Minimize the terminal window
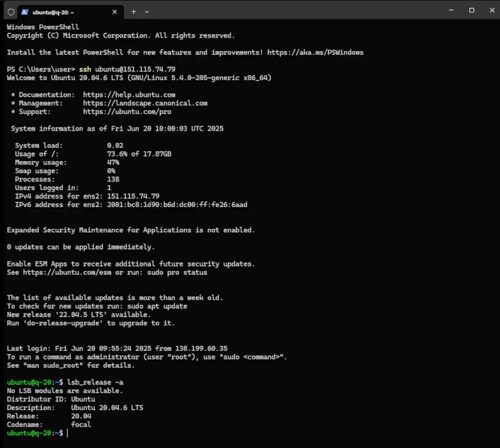The height and width of the screenshot is (448, 500). (451, 10)
